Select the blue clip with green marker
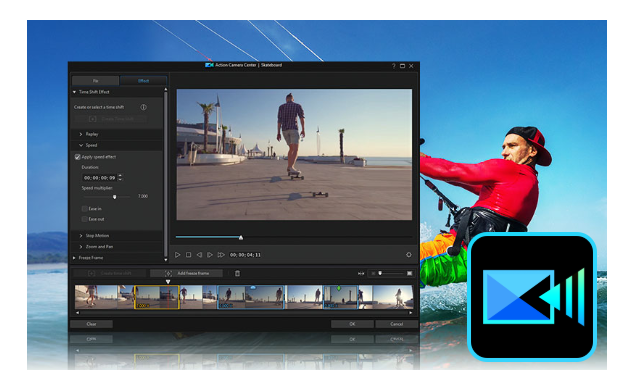 pyautogui.click(x=341, y=297)
